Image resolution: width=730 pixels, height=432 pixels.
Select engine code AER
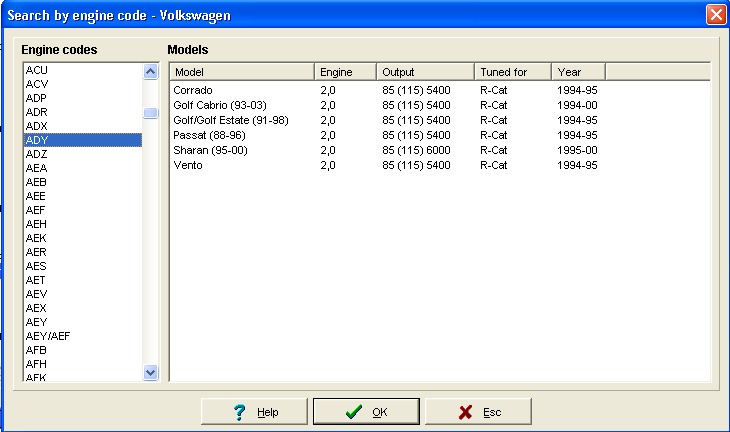(x=83, y=252)
